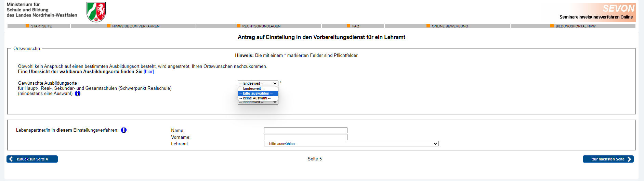Open the first 'landesweit' Ausbildungsort dropdown
The image size is (644, 181).
tap(258, 83)
